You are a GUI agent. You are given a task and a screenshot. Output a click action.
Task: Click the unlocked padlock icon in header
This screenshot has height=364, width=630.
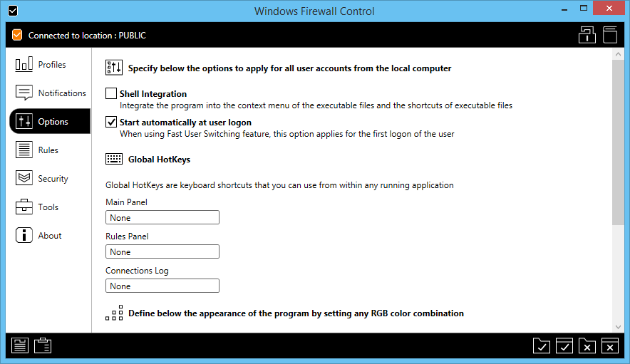point(587,35)
